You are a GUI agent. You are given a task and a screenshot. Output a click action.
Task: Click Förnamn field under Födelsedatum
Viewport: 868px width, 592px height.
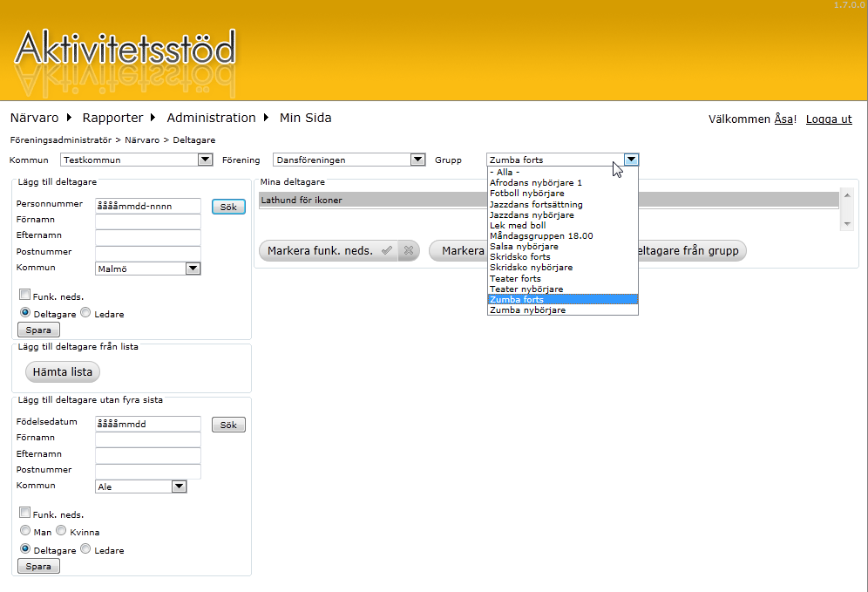tap(148, 439)
